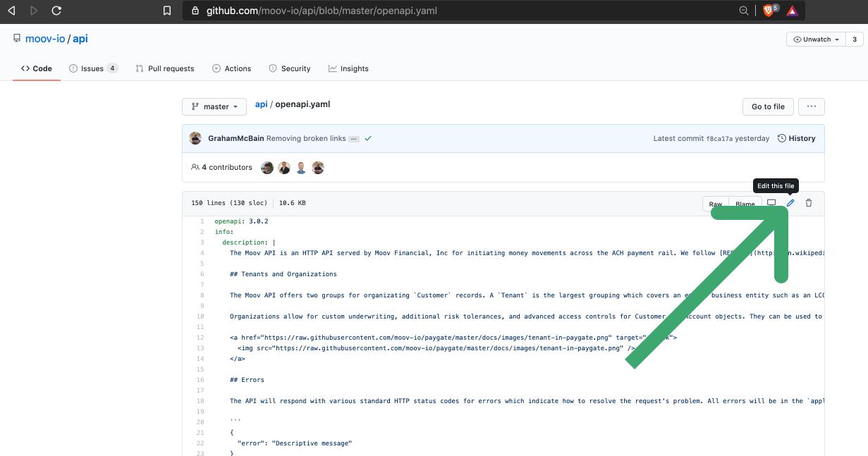This screenshot has width=868, height=456.
Task: Click the '"error": "Descriptive message"' line
Action: [295, 443]
